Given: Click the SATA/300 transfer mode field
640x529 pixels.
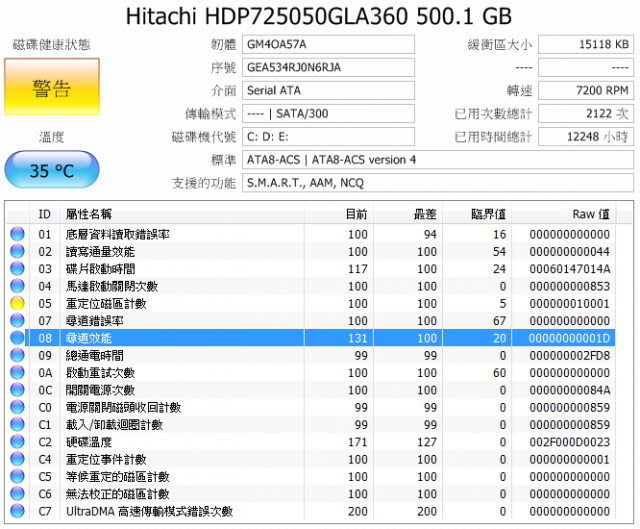Looking at the screenshot, I should (328, 113).
